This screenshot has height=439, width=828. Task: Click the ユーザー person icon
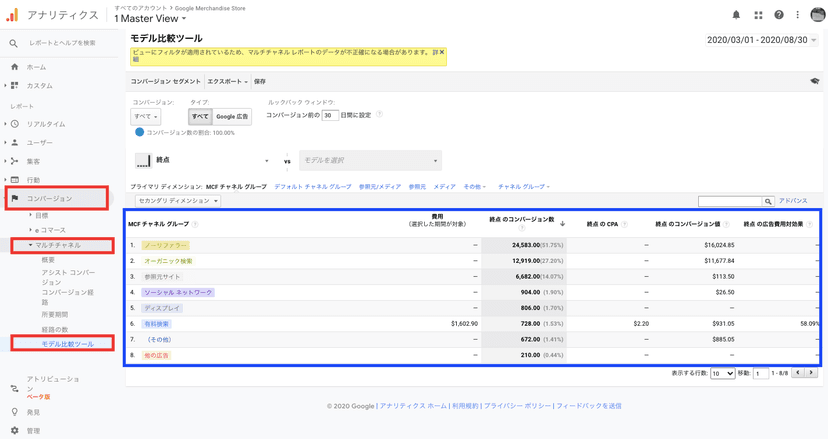point(15,143)
